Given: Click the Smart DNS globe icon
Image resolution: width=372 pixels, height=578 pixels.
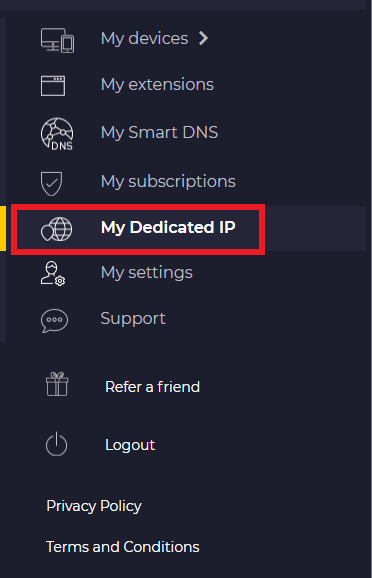Looking at the screenshot, I should 57,133.
